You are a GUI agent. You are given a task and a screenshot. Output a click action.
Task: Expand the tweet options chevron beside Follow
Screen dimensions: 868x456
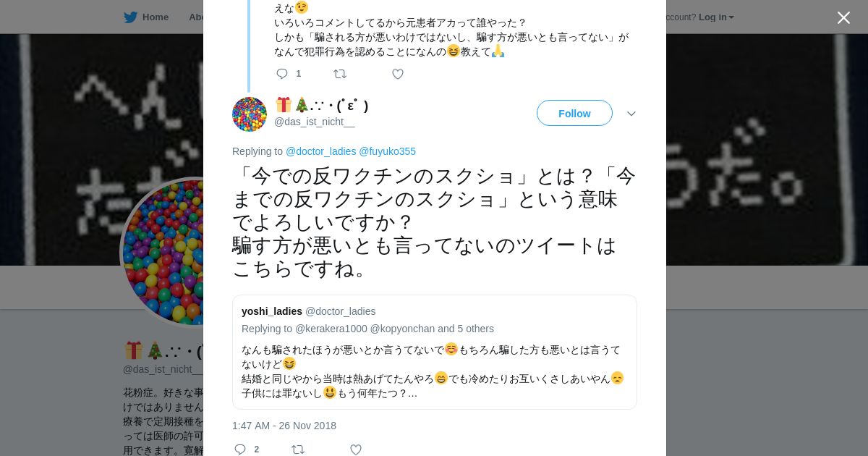coord(631,114)
